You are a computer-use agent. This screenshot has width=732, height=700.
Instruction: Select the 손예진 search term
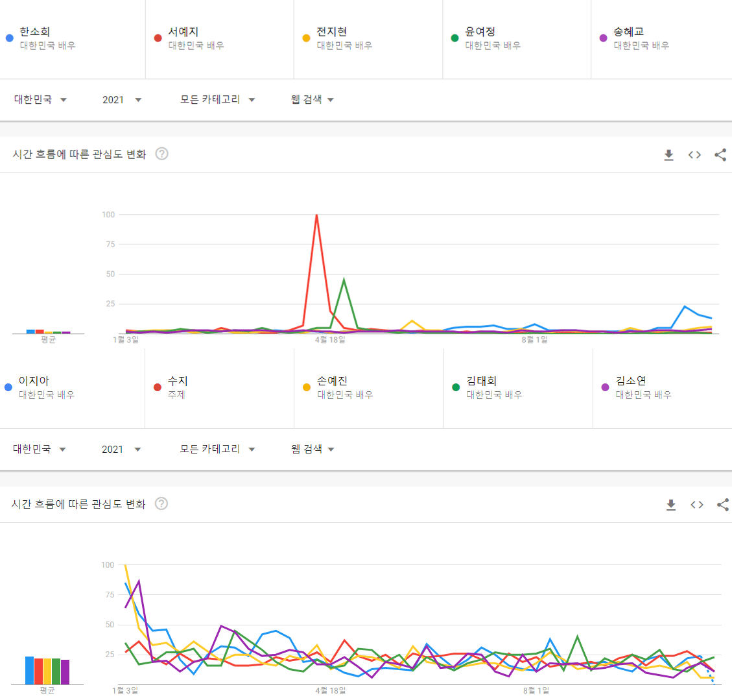[333, 381]
